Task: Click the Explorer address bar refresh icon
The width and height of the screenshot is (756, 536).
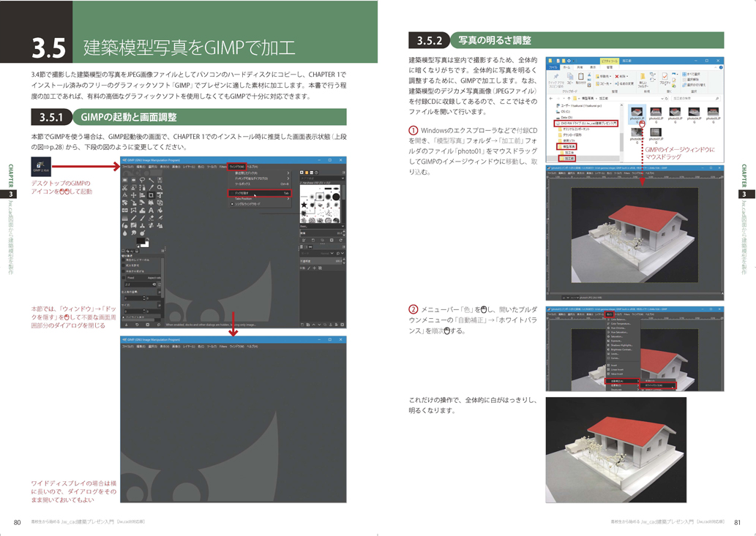Action: 666,99
